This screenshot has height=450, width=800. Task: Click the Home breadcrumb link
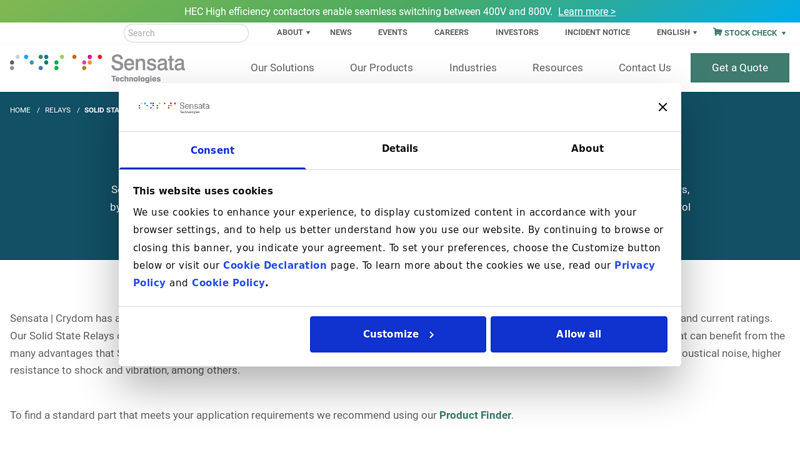[20, 110]
